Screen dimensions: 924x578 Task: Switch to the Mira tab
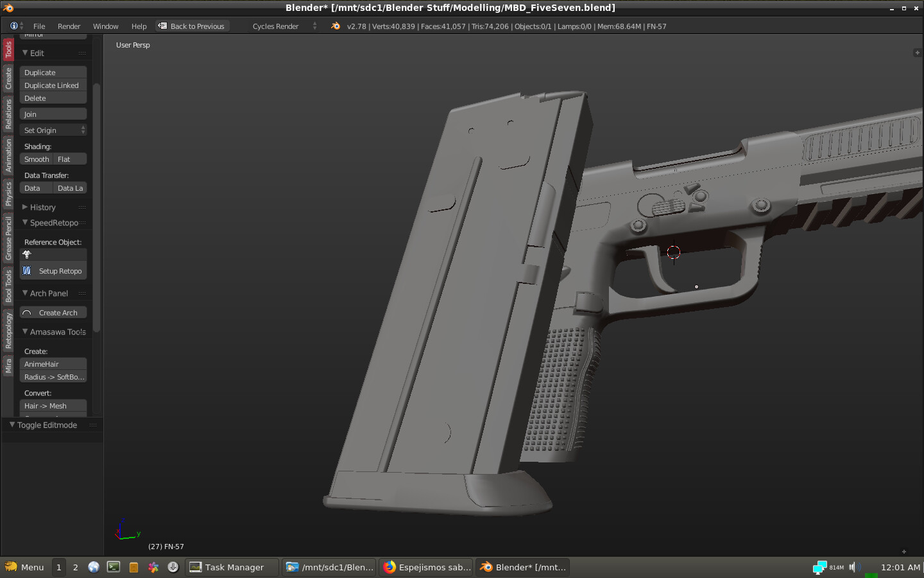point(8,366)
